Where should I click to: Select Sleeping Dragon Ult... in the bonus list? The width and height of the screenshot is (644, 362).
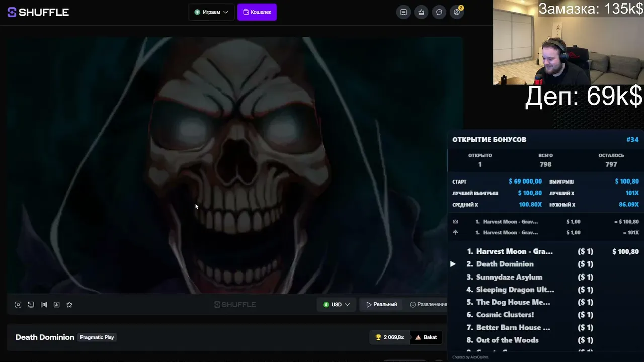click(x=545, y=290)
